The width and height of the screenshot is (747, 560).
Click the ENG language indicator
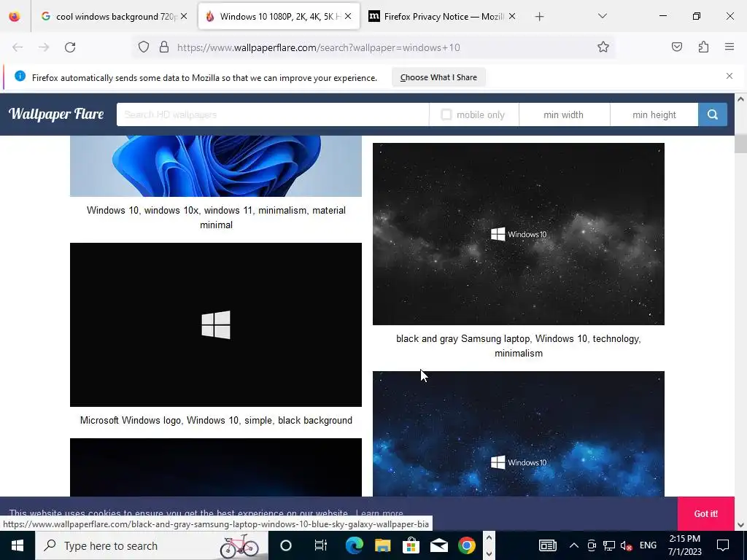(x=648, y=545)
